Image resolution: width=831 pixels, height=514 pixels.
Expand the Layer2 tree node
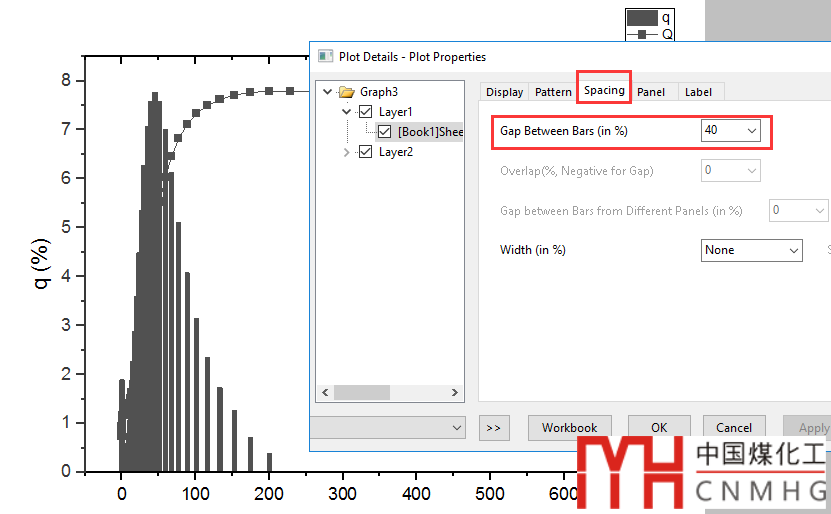point(347,152)
